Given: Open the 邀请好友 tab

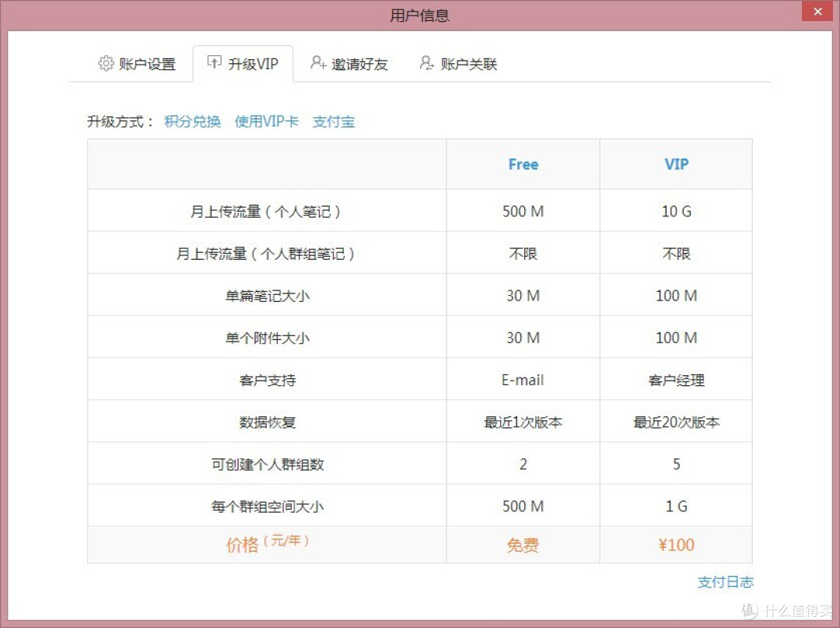Looking at the screenshot, I should tap(349, 64).
